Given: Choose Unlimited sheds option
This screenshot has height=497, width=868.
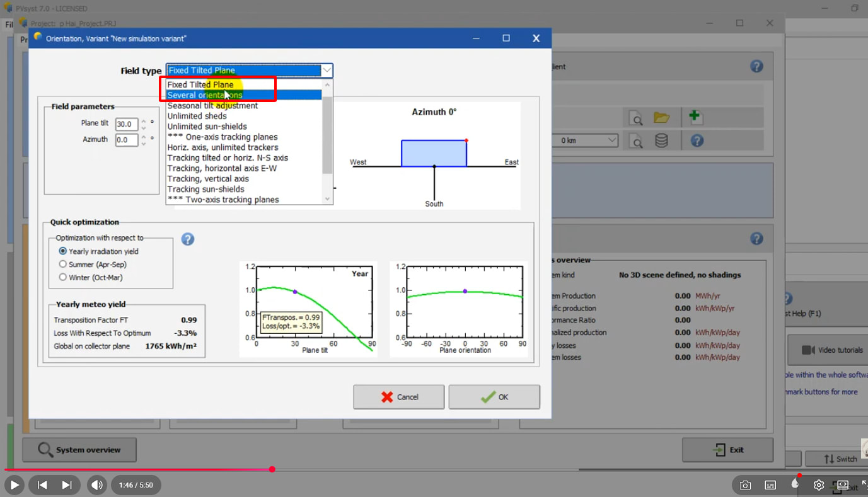Looking at the screenshot, I should point(244,116).
